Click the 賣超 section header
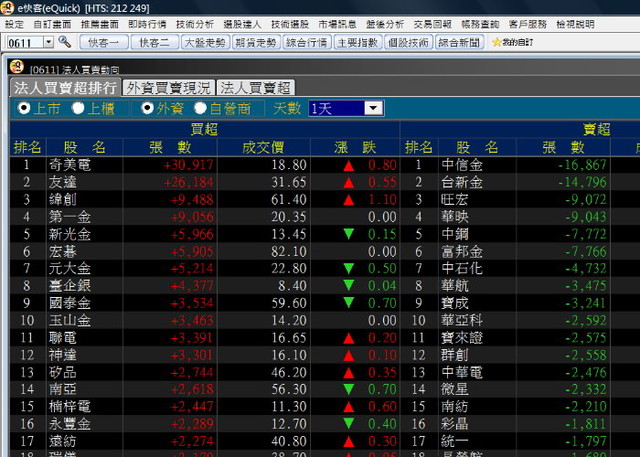 point(596,129)
